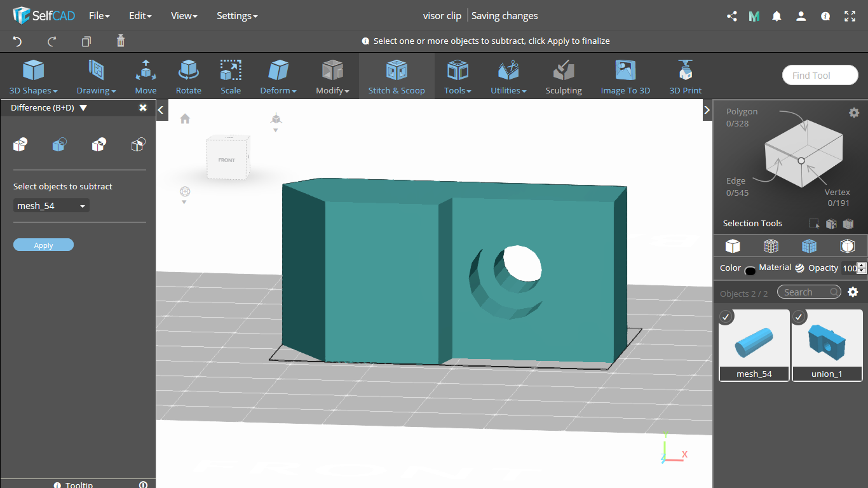This screenshot has height=488, width=868.
Task: Switch to wireframe cube view mode
Action: 771,246
